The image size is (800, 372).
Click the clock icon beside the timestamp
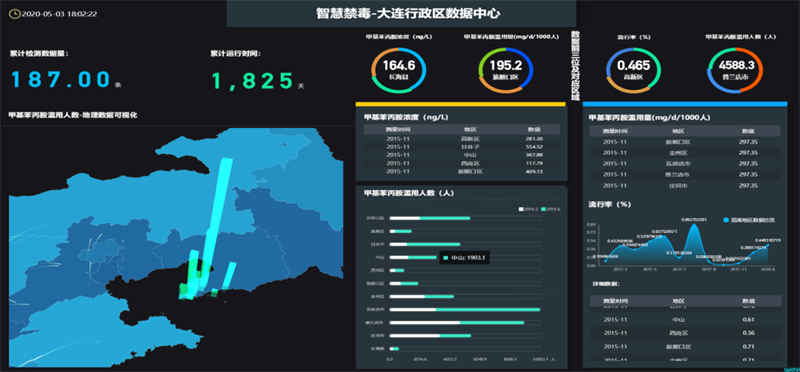point(15,13)
